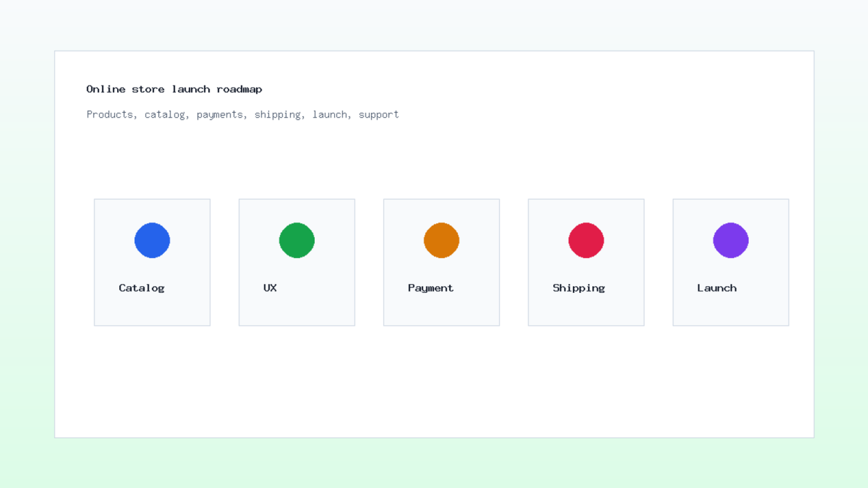This screenshot has width=868, height=488.
Task: Click the 'Online store launch roadmap' title
Action: 174,89
